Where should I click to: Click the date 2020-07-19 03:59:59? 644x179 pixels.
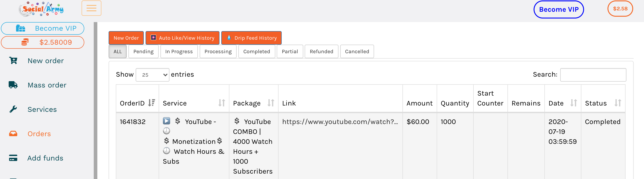pos(562,131)
